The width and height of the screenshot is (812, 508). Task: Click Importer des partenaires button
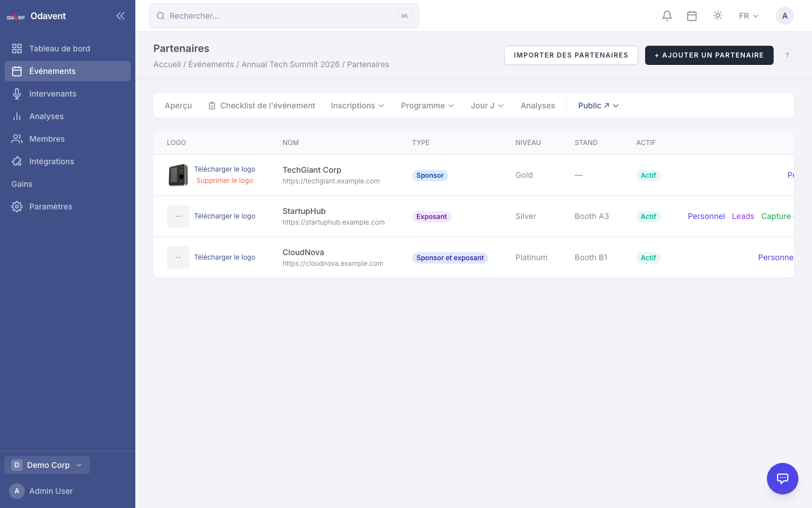571,55
